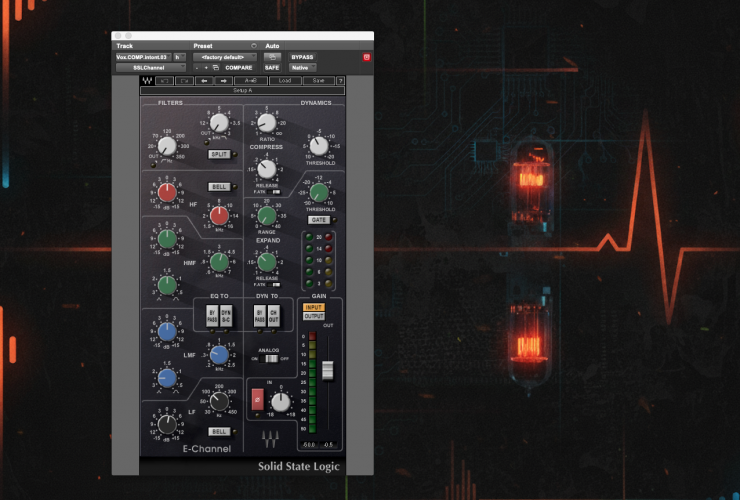This screenshot has width=740, height=500.
Task: Select previous preset with minus button
Action: (197, 68)
